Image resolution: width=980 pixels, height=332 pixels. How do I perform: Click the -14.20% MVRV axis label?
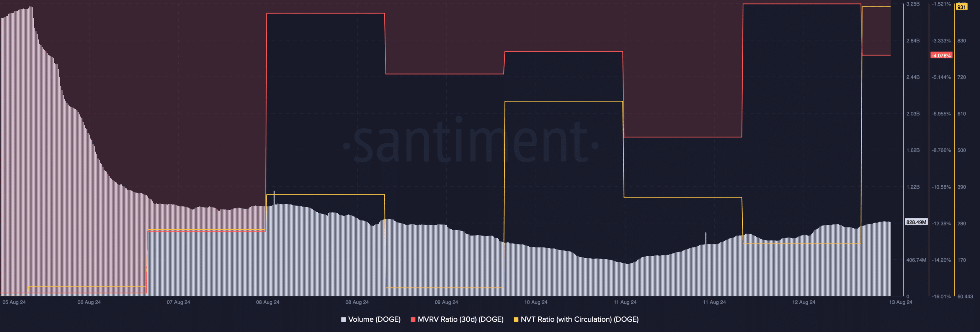point(941,260)
